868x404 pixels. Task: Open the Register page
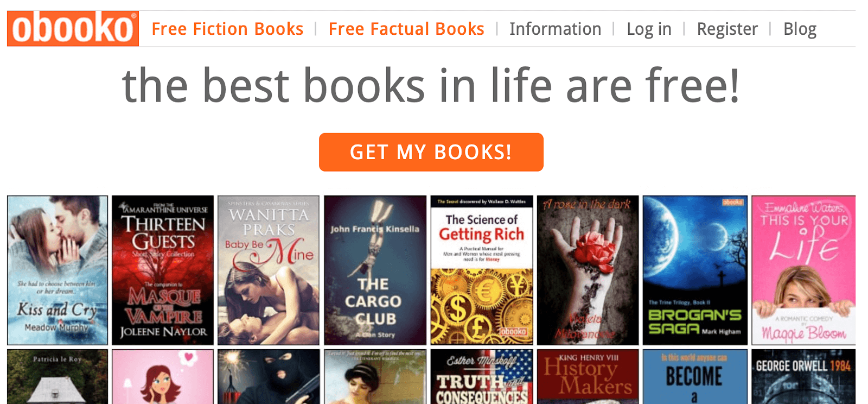tap(727, 29)
